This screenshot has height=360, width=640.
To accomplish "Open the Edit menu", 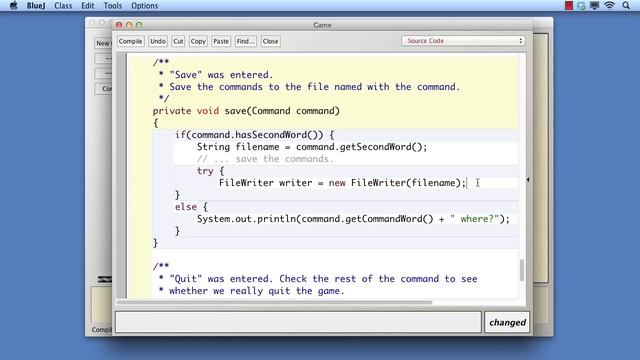I will [88, 6].
